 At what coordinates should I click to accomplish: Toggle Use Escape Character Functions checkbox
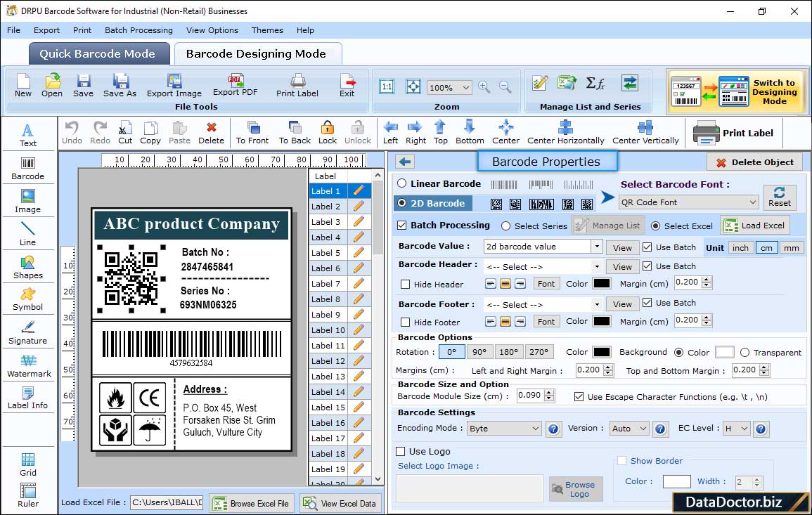point(579,397)
